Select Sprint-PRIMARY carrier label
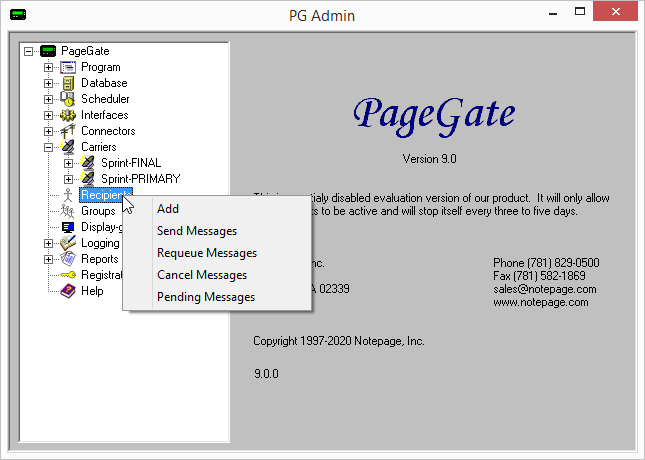Viewport: 645px width, 460px height. point(141,179)
